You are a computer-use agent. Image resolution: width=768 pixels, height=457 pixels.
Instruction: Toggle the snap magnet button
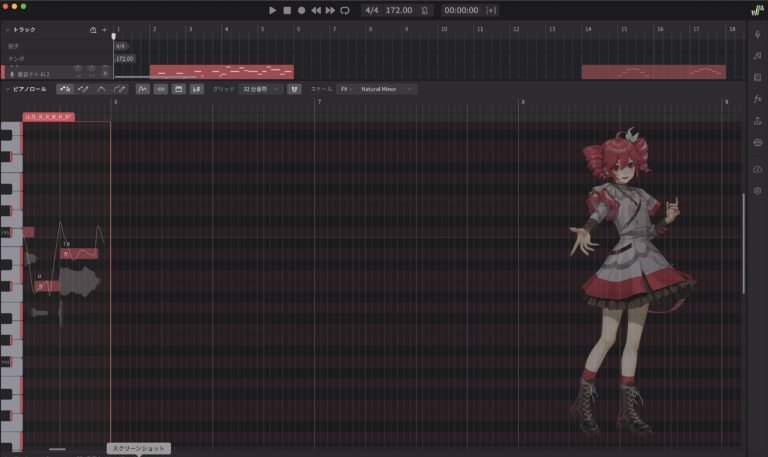coord(294,89)
